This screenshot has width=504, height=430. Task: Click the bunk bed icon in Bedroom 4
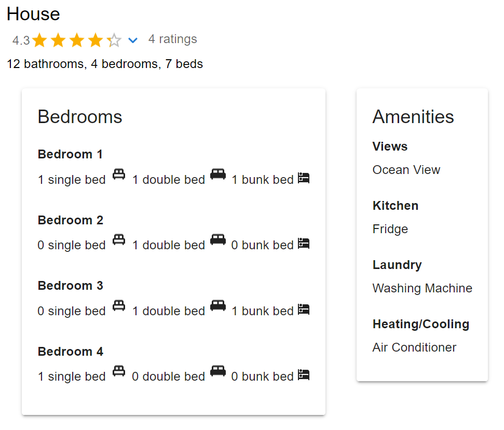click(x=304, y=375)
